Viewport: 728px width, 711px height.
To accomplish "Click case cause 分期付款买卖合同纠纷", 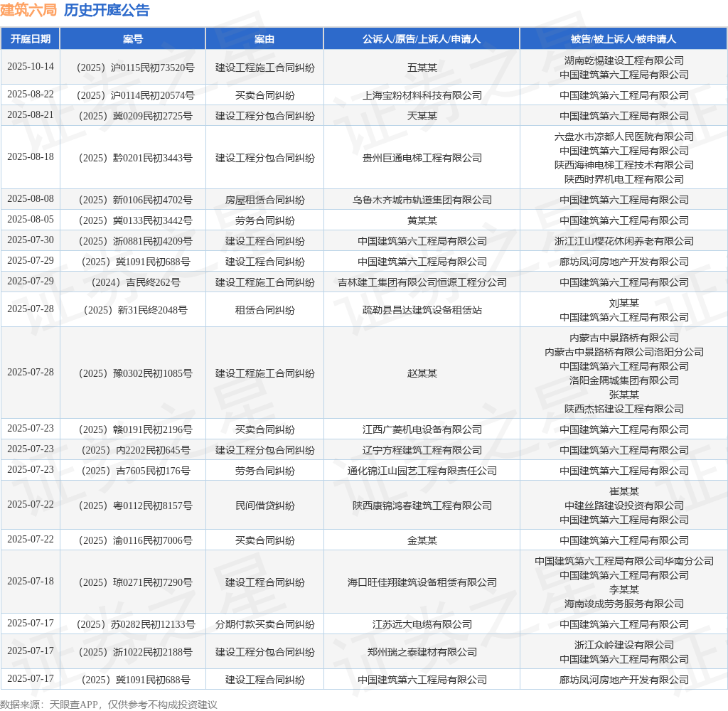I will 264,625.
